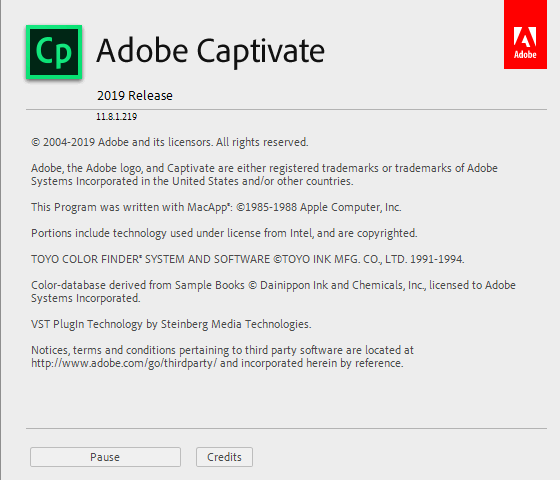Open the Credits button
Image resolution: width=560 pixels, height=480 pixels.
pos(224,457)
